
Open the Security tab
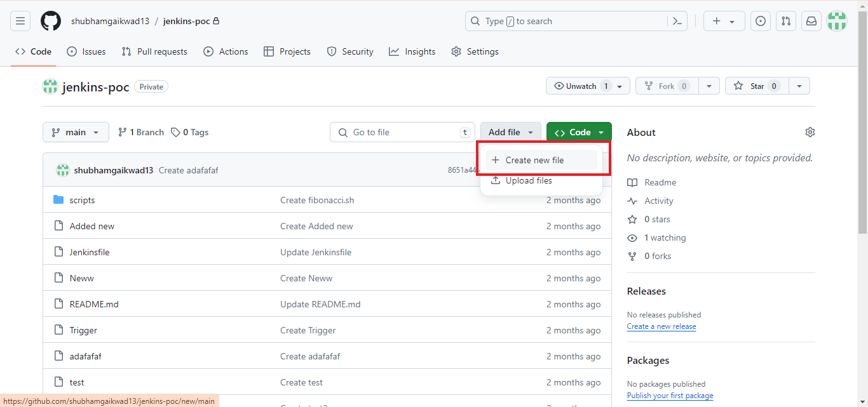tap(350, 51)
